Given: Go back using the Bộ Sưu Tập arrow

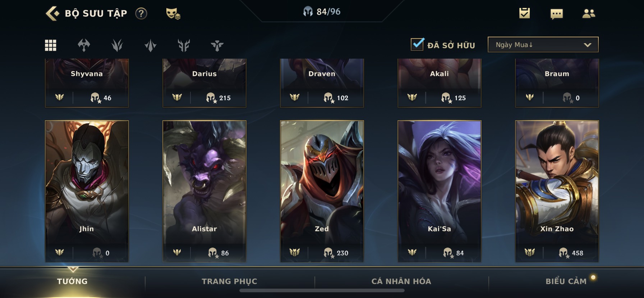Looking at the screenshot, I should point(52,14).
